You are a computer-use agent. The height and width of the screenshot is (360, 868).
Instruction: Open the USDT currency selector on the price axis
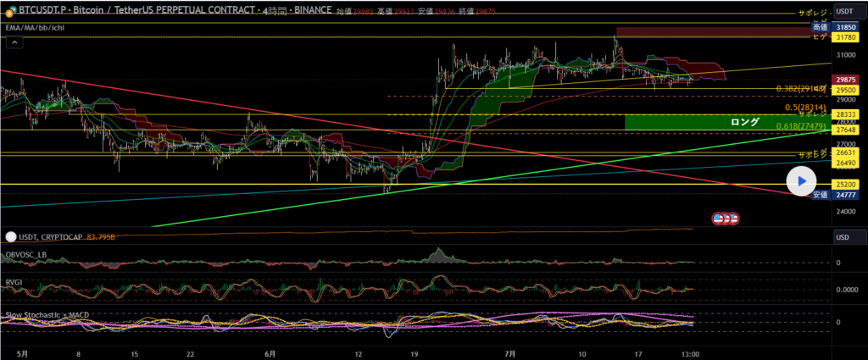[843, 12]
